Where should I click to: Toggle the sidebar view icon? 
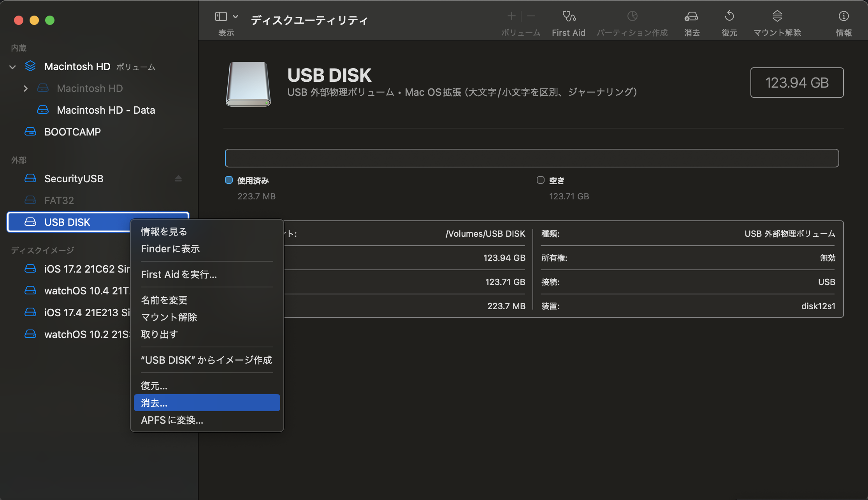(x=221, y=16)
